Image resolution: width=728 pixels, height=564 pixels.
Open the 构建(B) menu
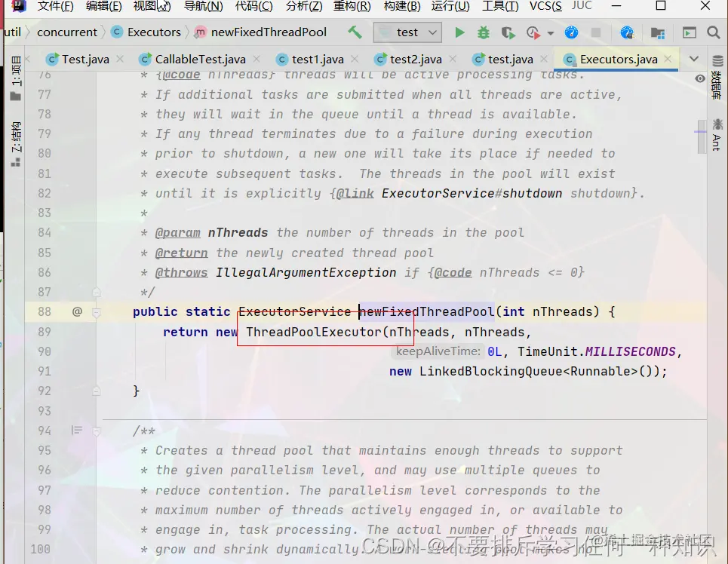[402, 6]
